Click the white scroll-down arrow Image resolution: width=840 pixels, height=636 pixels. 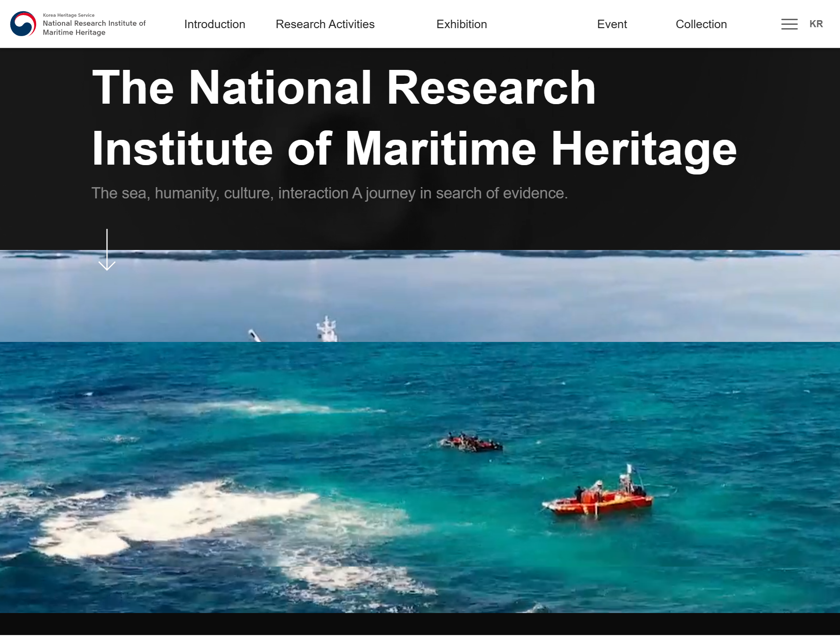(x=107, y=250)
